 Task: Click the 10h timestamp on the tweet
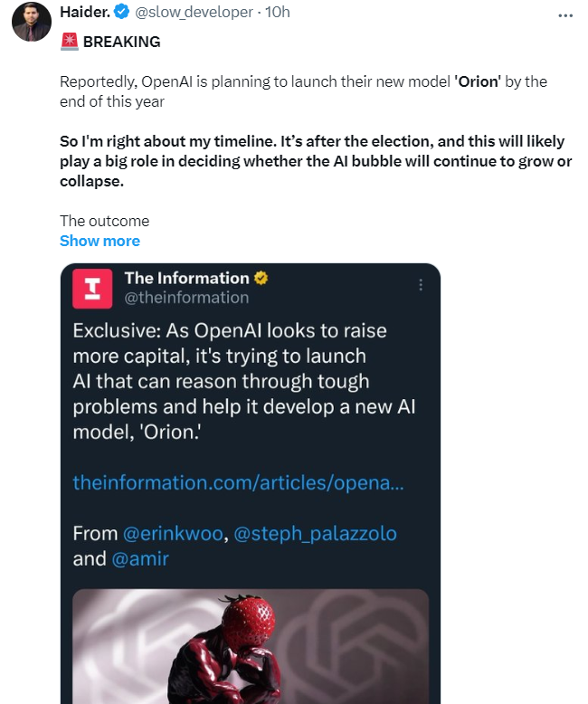click(x=277, y=11)
